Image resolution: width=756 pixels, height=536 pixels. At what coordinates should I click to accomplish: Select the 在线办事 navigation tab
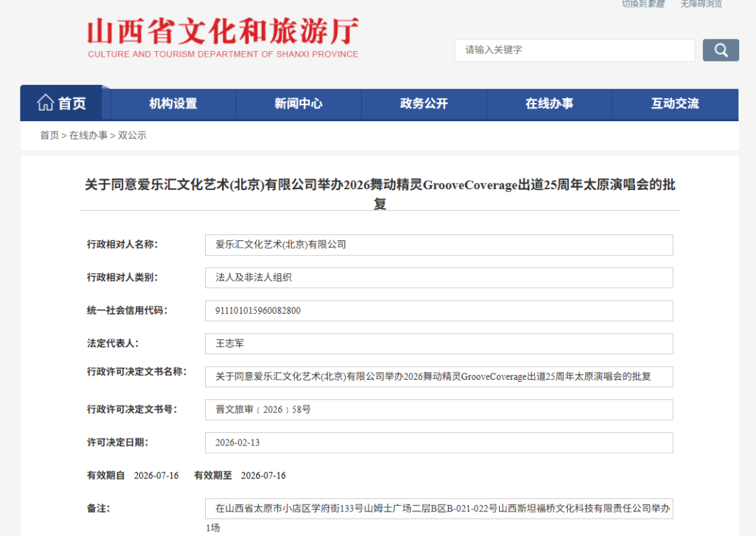click(x=549, y=104)
